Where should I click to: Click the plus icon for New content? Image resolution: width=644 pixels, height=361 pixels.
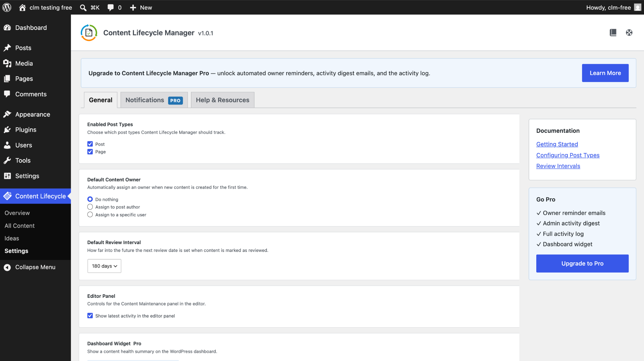[x=133, y=8]
